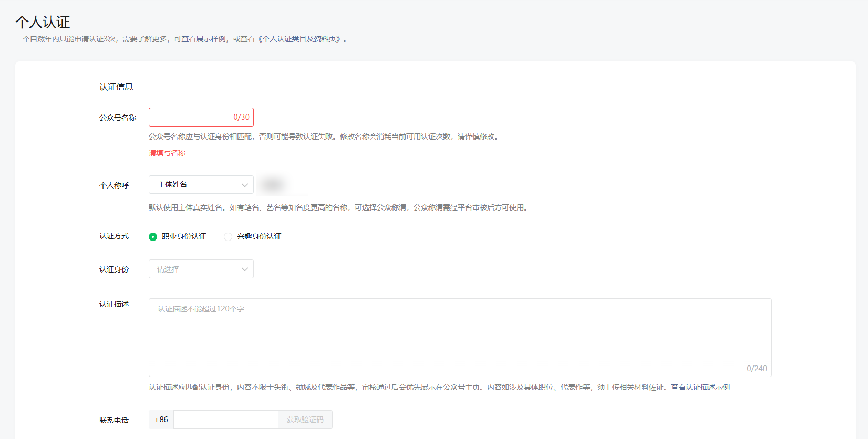Click into the 认证描述 text area
Image resolution: width=868 pixels, height=439 pixels.
[460, 338]
